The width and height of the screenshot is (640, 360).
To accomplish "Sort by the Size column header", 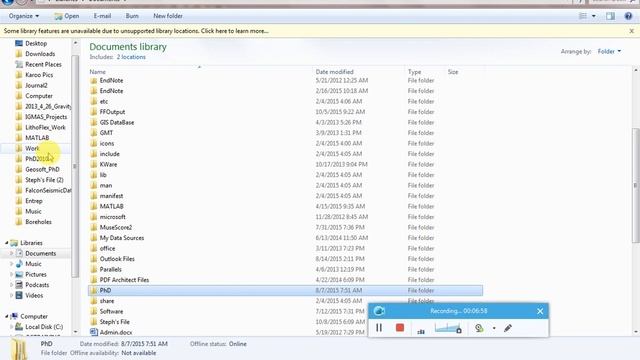I will click(453, 72).
